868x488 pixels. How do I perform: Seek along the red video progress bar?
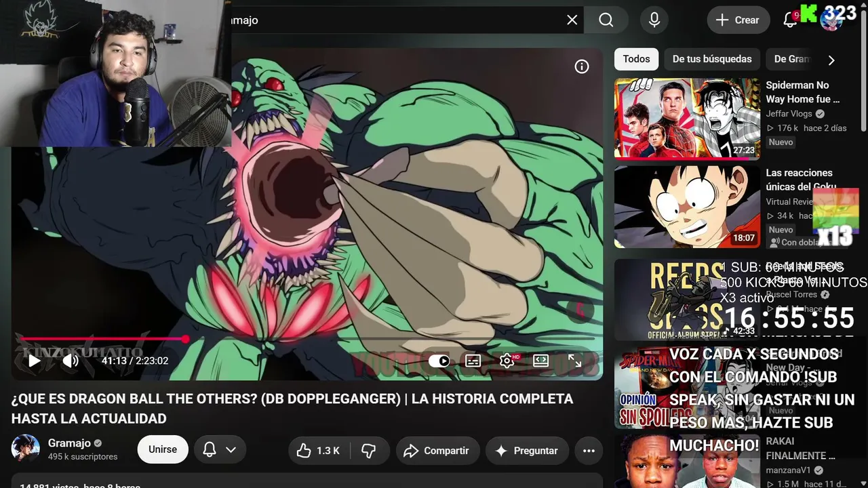[x=307, y=339]
